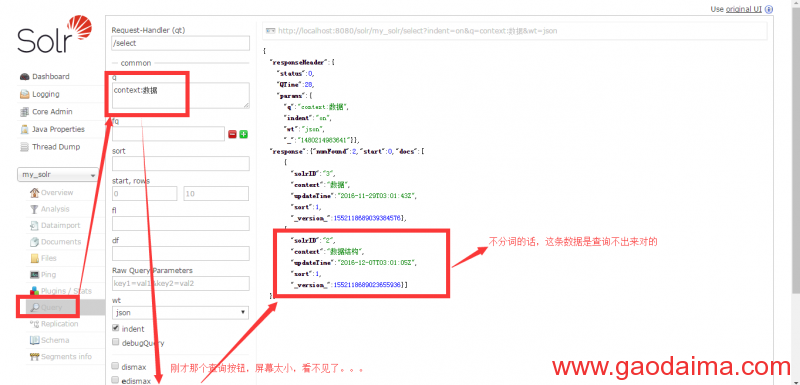Click the Core Admin icon
800x385 pixels.
(24, 112)
